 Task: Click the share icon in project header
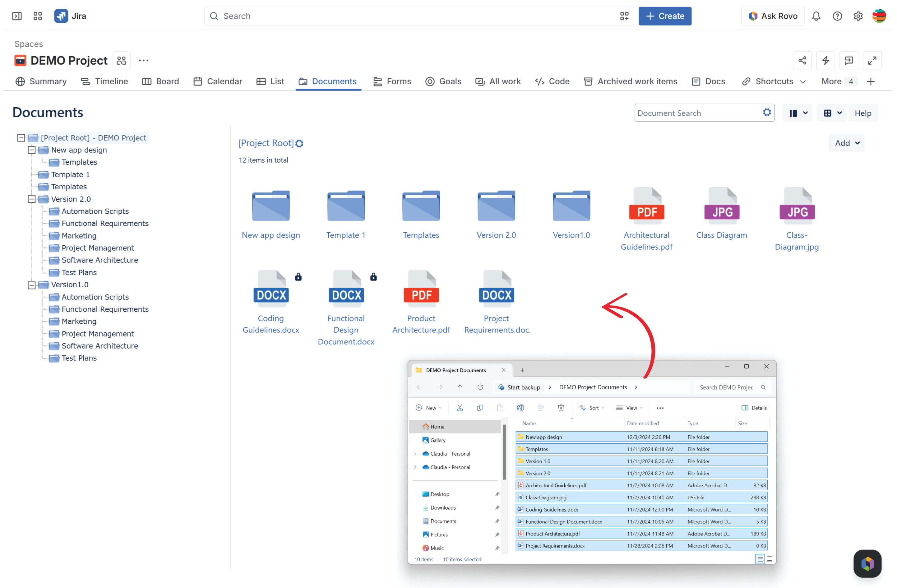802,60
